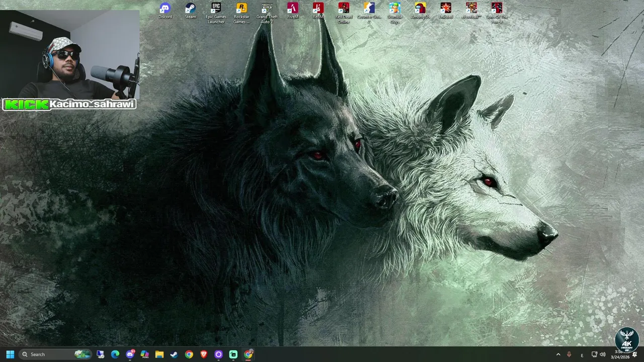Open File Explorer from the taskbar
The width and height of the screenshot is (644, 362).
[159, 354]
